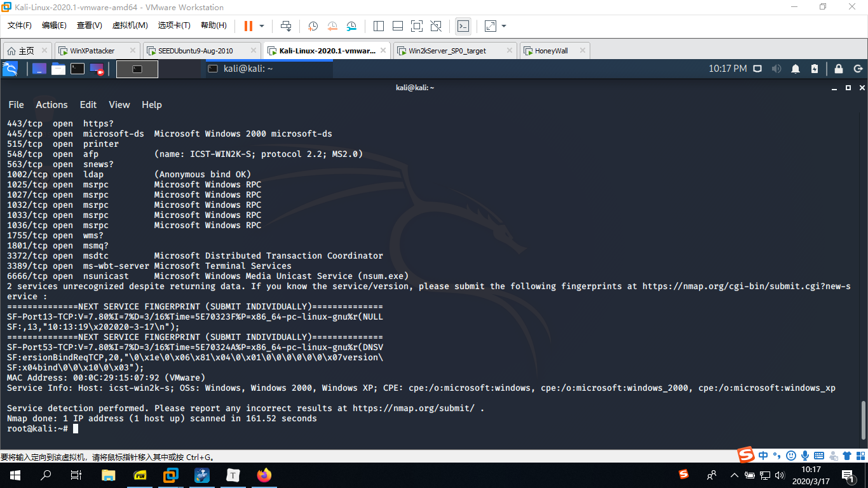Open Firefox from the Windows taskbar
This screenshot has height=488, width=868.
264,475
